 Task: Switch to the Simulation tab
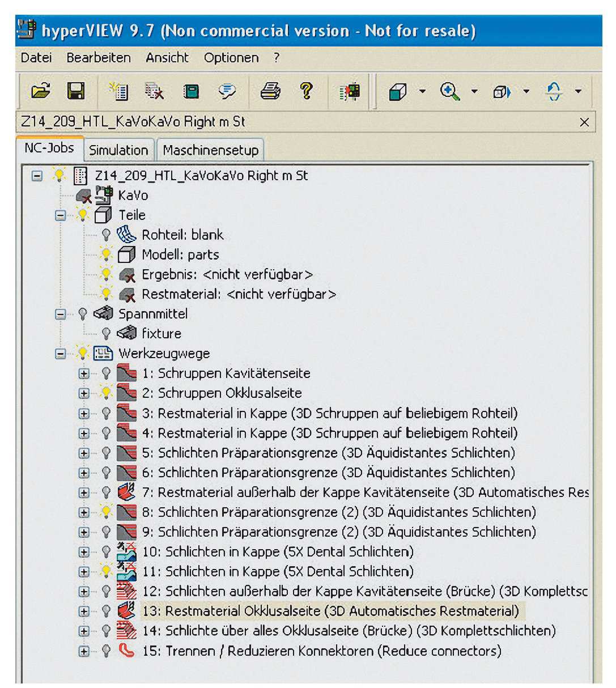118,150
